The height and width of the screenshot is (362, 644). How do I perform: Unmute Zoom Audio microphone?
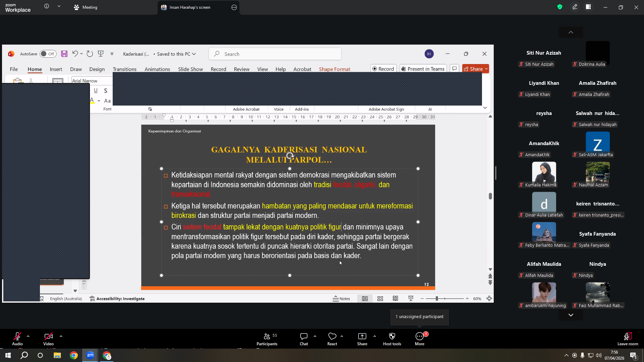tap(17, 339)
